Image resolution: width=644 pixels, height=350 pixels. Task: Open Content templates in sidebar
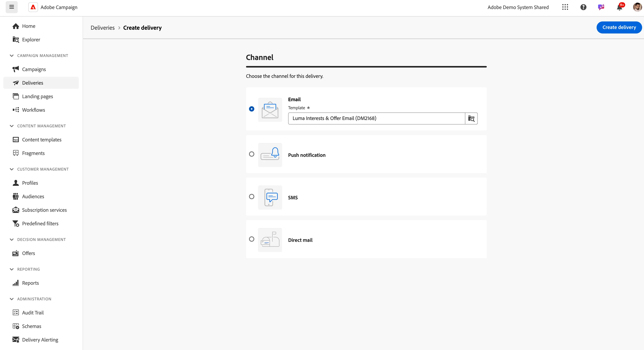(x=41, y=140)
